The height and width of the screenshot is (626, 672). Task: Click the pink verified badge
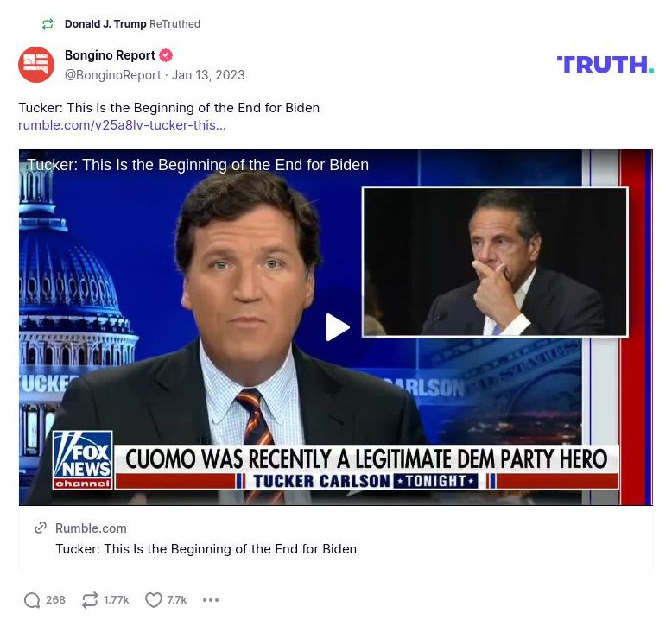pos(166,55)
